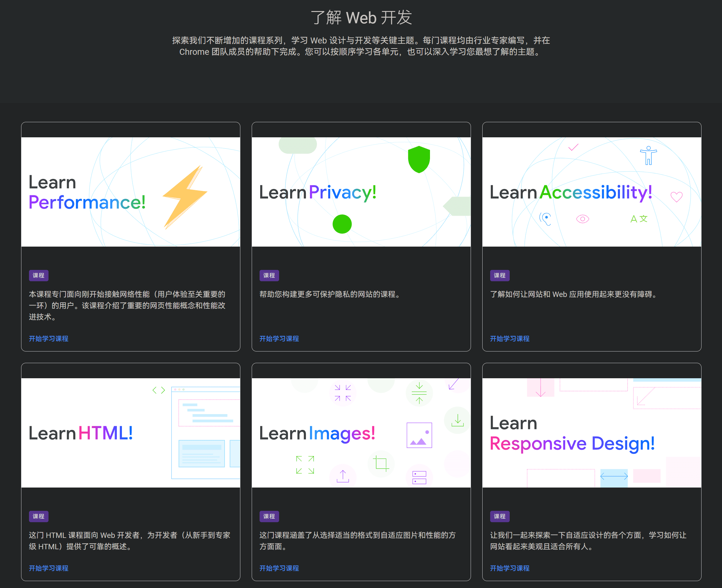Click the 课程 badge on the Learn Responsive Design card
The image size is (722, 588).
pos(499,516)
